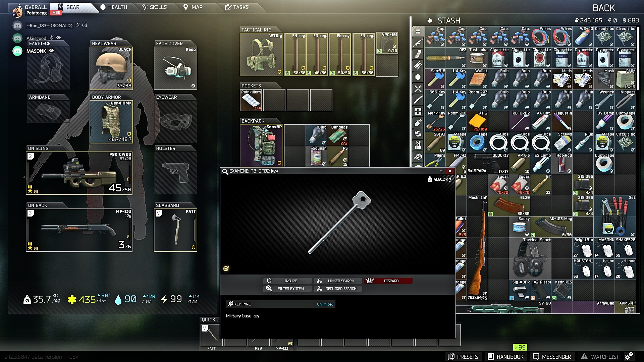Image resolution: width=644 pixels, height=362 pixels.
Task: Select Painkillers in pockets slot
Action: point(251,100)
